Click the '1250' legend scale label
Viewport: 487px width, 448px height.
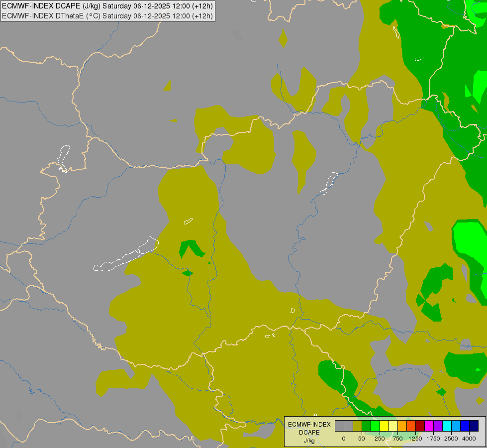click(415, 439)
